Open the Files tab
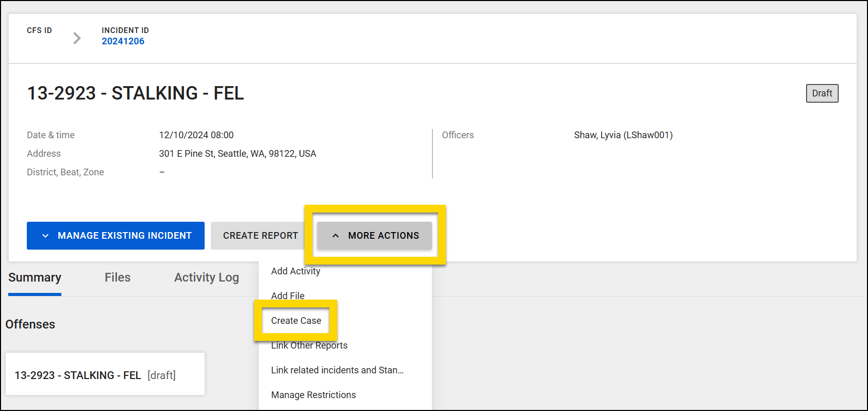 (118, 277)
